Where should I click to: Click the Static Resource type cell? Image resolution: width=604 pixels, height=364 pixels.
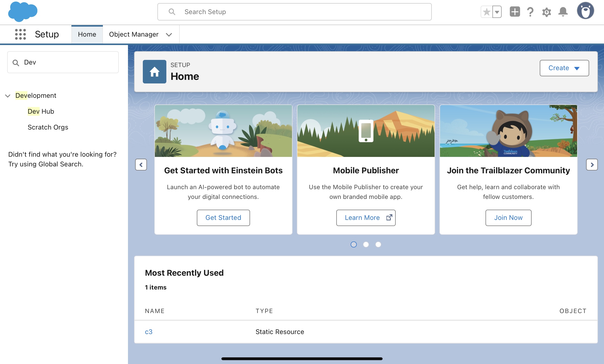[x=280, y=332]
